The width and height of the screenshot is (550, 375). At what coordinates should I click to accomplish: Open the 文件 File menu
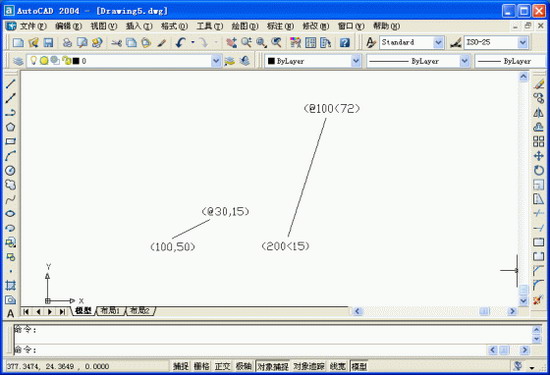33,26
